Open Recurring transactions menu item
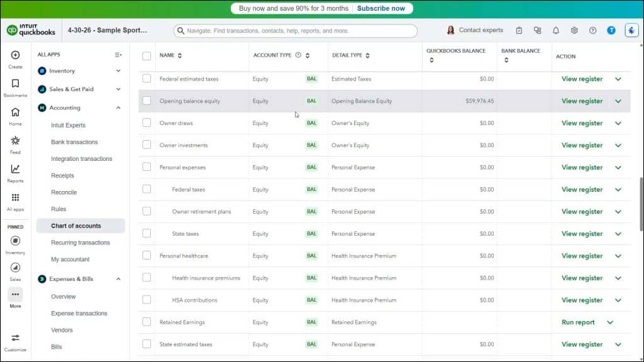This screenshot has height=362, width=644. [80, 243]
